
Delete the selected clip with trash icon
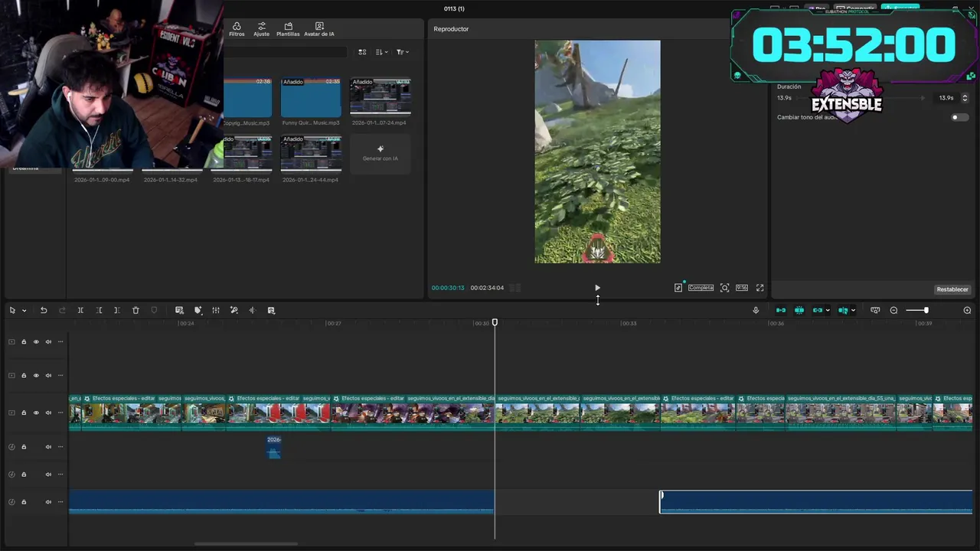(x=136, y=310)
